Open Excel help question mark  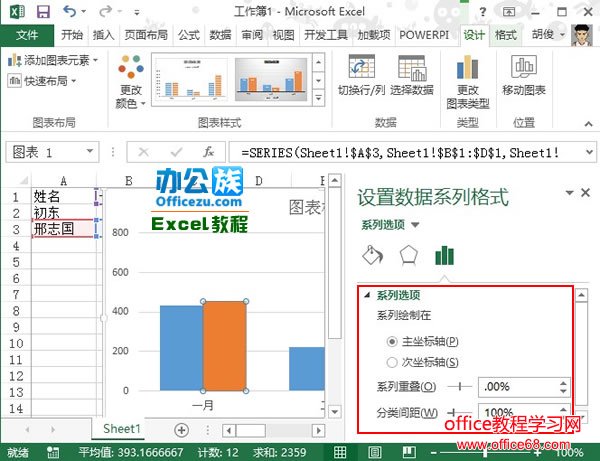(483, 12)
